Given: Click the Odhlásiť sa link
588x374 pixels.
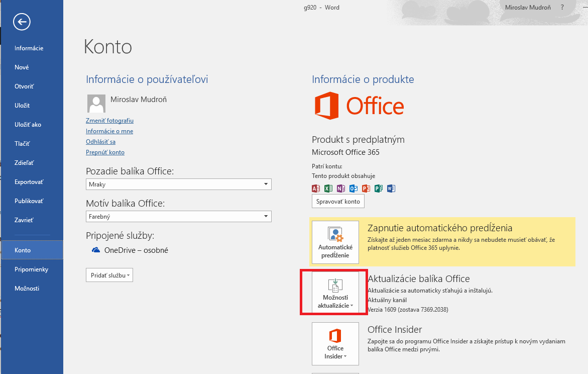Looking at the screenshot, I should tap(100, 142).
